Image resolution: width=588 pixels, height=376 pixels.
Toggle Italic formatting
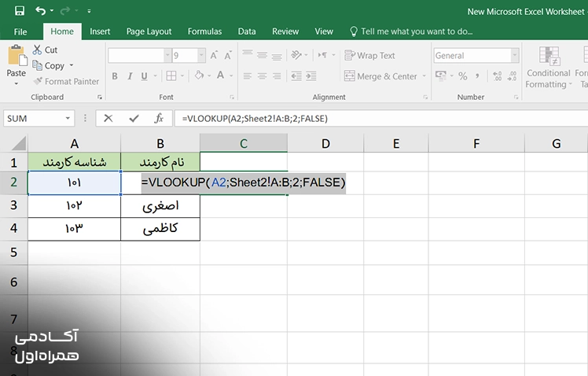coord(130,76)
